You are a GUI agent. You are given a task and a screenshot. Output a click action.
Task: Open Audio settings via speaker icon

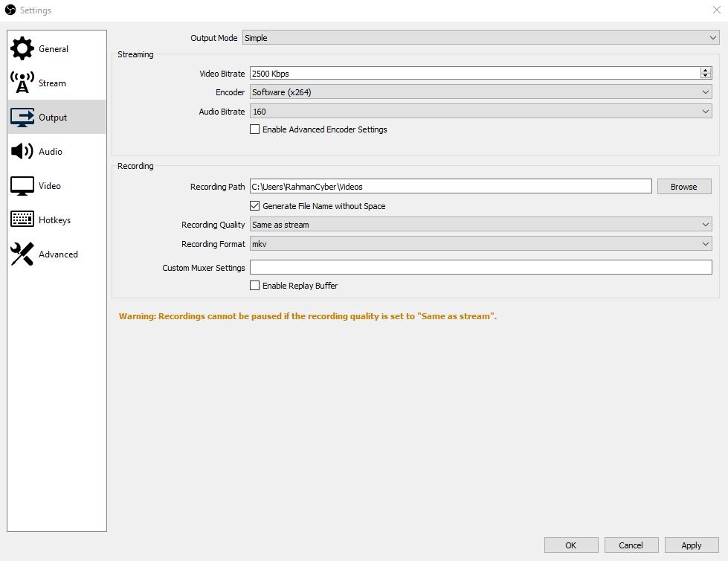coord(22,151)
